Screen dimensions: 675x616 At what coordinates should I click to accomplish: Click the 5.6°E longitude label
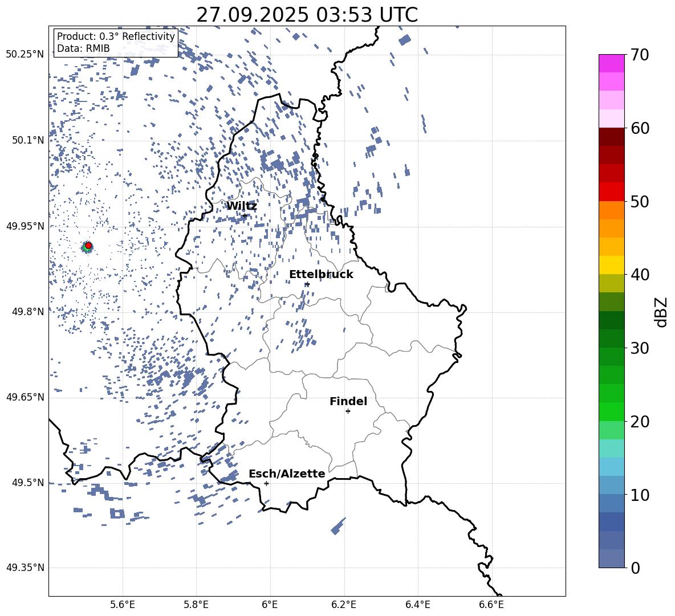123,605
